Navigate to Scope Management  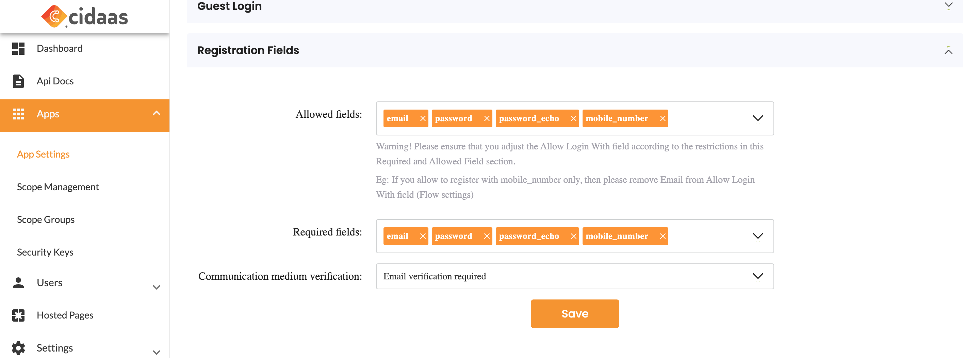click(58, 187)
